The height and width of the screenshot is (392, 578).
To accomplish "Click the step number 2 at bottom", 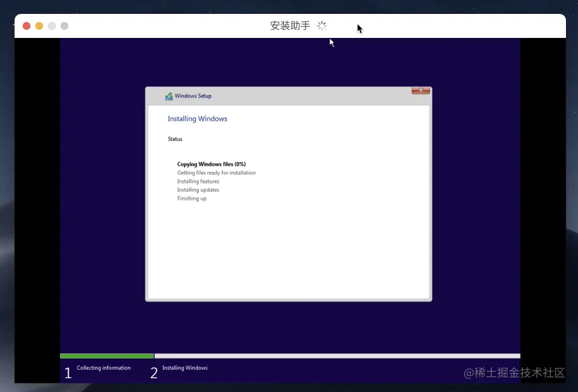I will (154, 373).
